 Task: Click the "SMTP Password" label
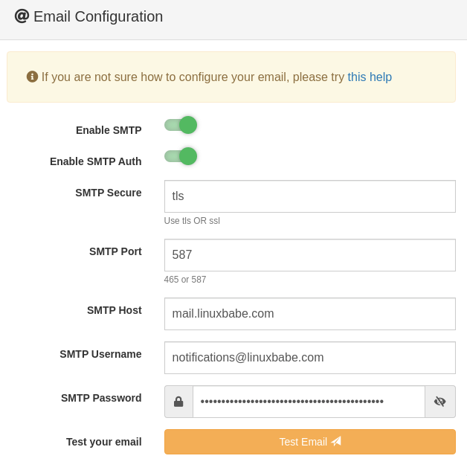click(101, 398)
